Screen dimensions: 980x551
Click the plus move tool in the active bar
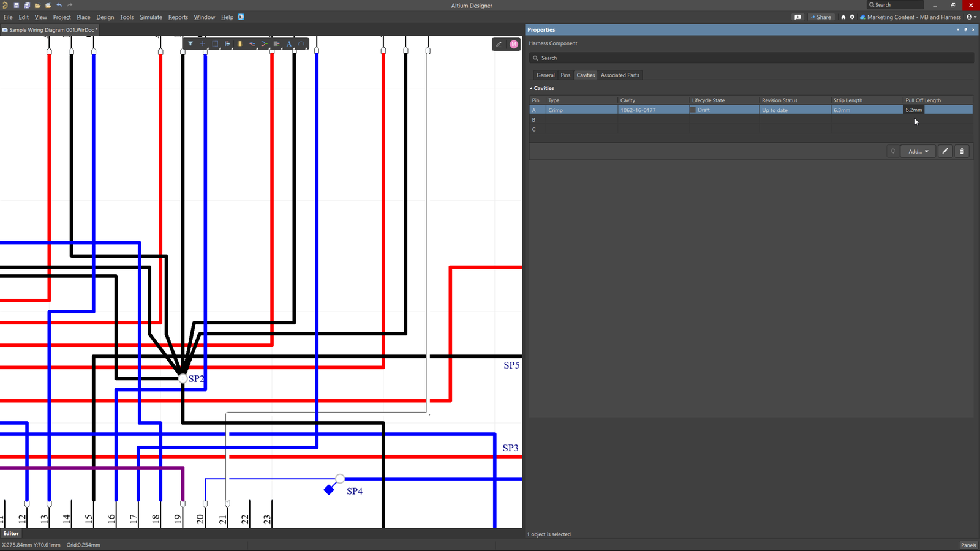tap(203, 43)
